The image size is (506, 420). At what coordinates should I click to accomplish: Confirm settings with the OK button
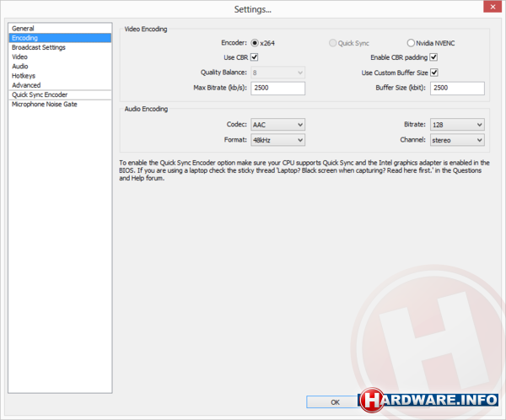pos(335,402)
